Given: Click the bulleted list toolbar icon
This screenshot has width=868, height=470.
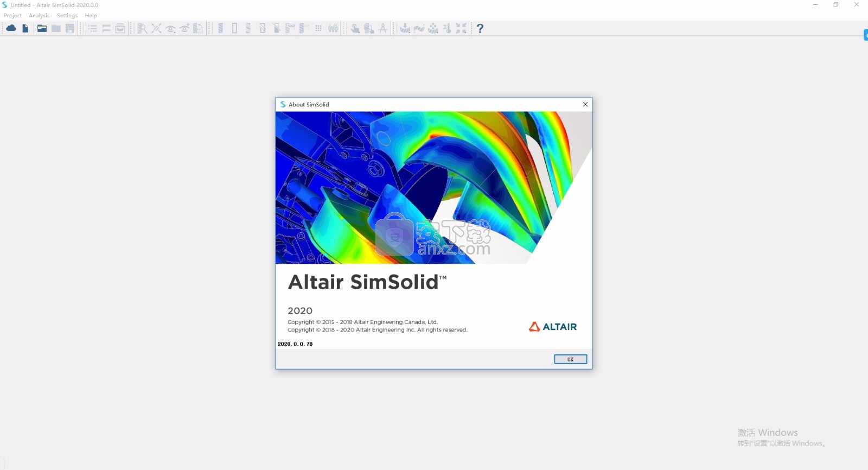Looking at the screenshot, I should point(92,28).
